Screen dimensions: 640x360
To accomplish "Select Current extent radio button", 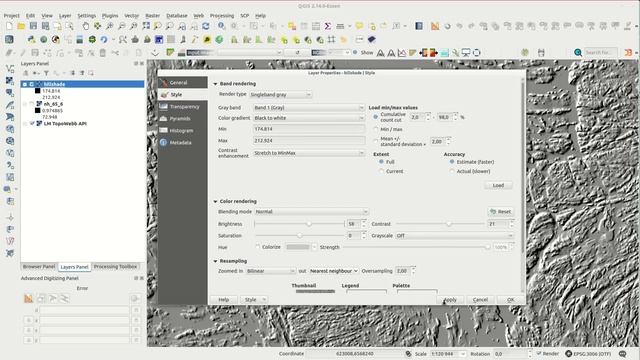I will 382,171.
